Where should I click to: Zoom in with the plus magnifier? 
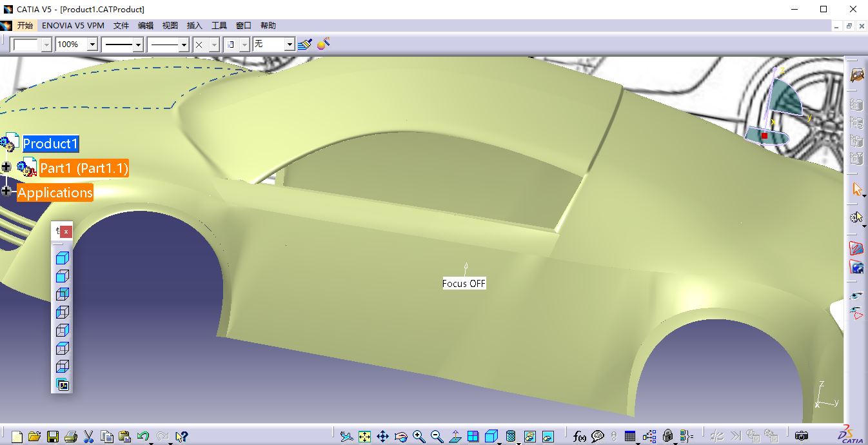click(x=419, y=437)
